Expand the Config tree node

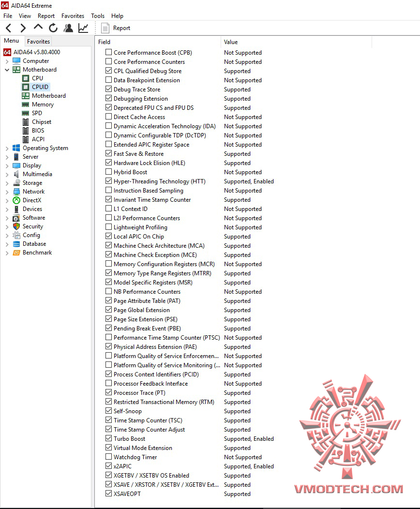tap(7, 235)
